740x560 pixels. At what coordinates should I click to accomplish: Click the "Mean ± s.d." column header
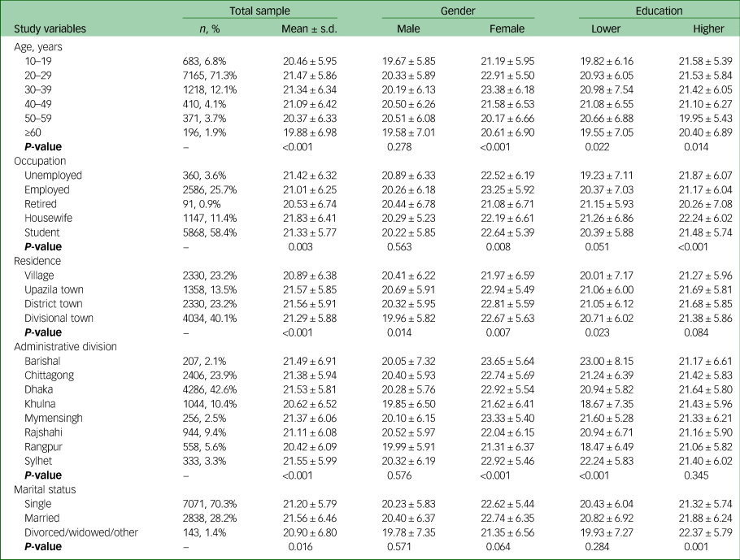point(309,28)
